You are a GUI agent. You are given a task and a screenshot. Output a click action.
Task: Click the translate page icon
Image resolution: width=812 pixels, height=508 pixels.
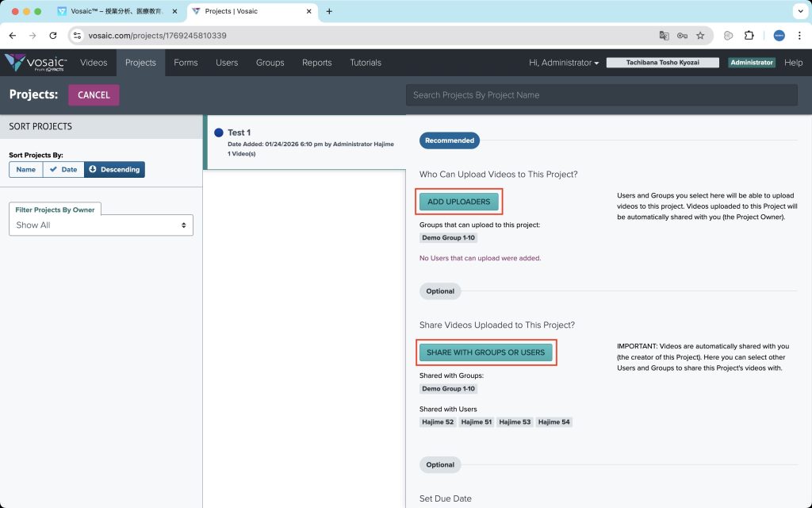click(x=665, y=36)
